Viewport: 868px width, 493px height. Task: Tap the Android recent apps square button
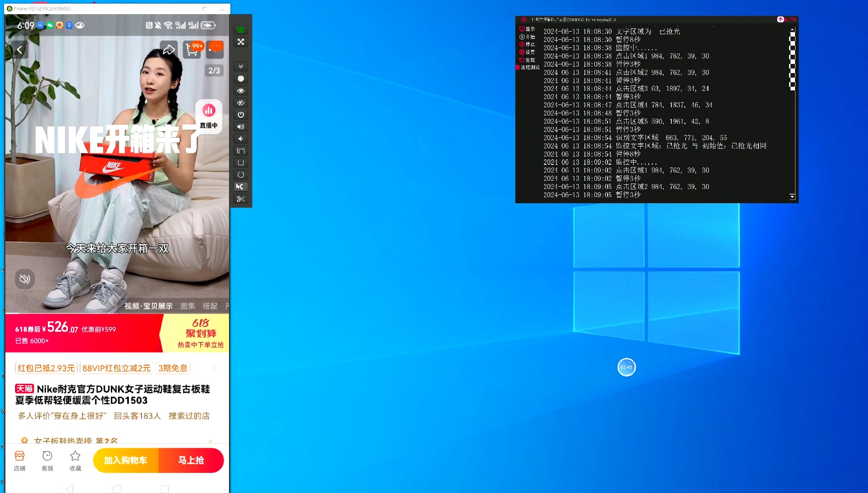coord(165,488)
